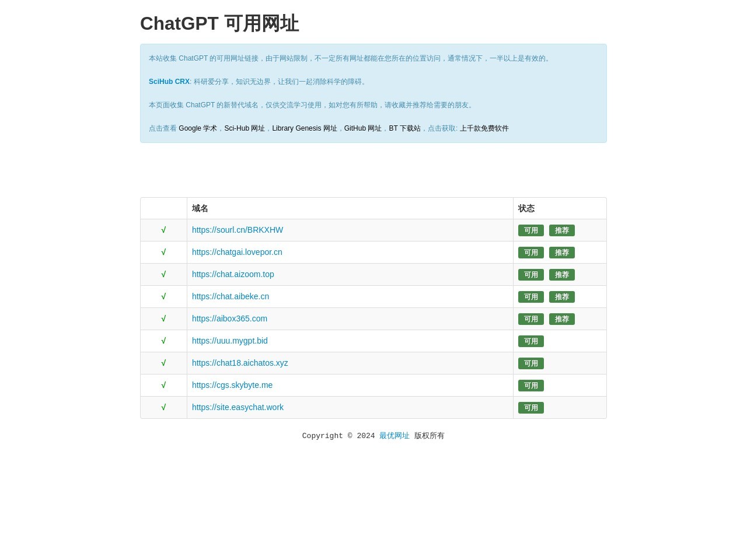
Task: Click 推荐 badge in sourl.cn row
Action: pyautogui.click(x=562, y=230)
